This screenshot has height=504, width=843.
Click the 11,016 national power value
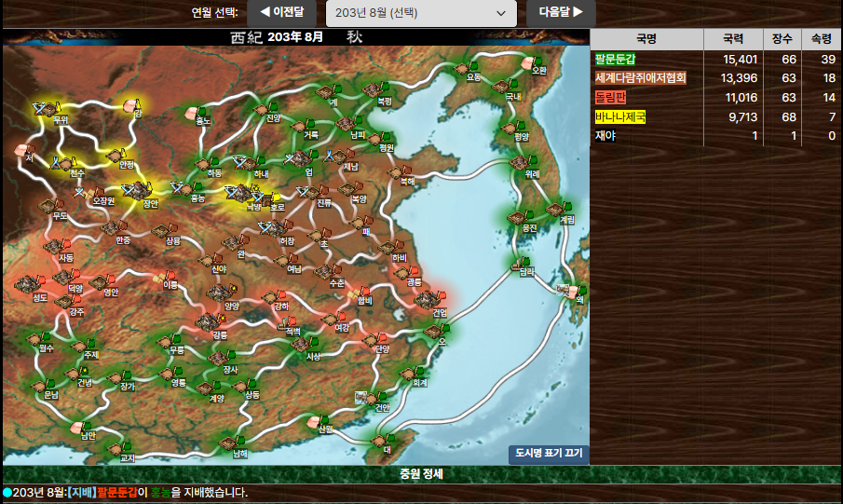click(741, 98)
